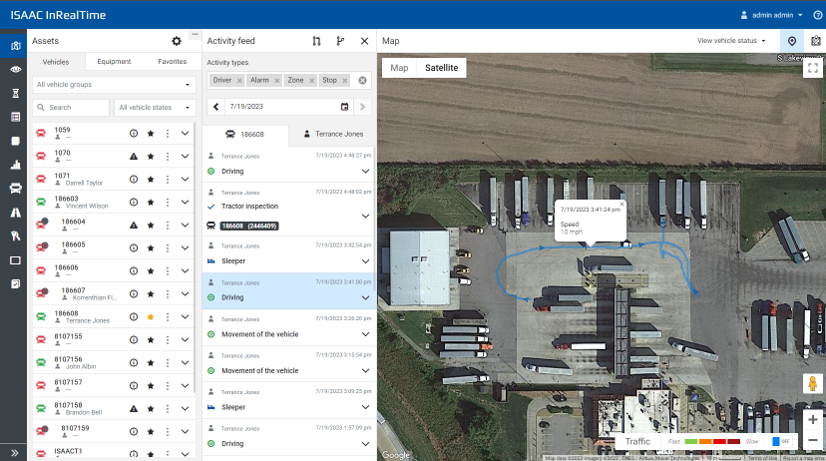Click the star for vehicle 186608
Screen dimensions: 826x461
point(150,316)
